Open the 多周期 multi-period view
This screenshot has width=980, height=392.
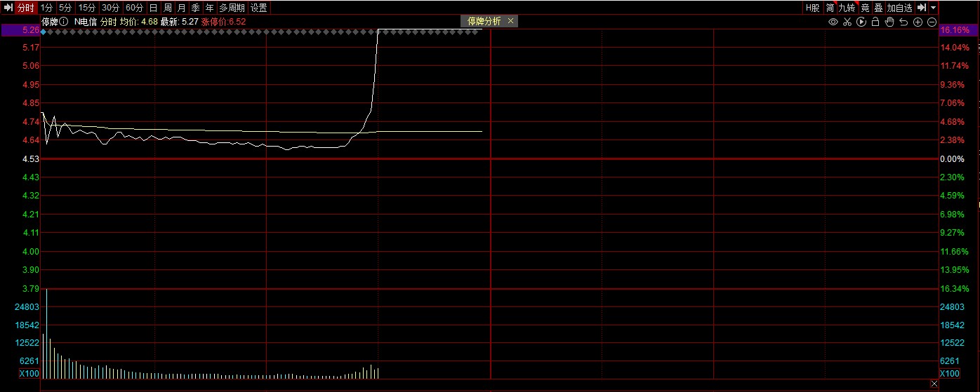click(232, 8)
